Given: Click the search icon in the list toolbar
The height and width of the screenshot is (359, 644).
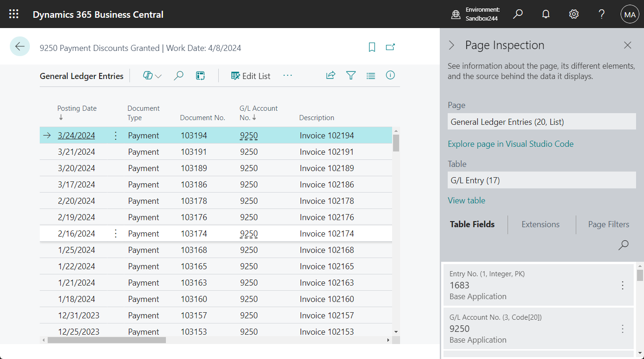Looking at the screenshot, I should (x=178, y=75).
